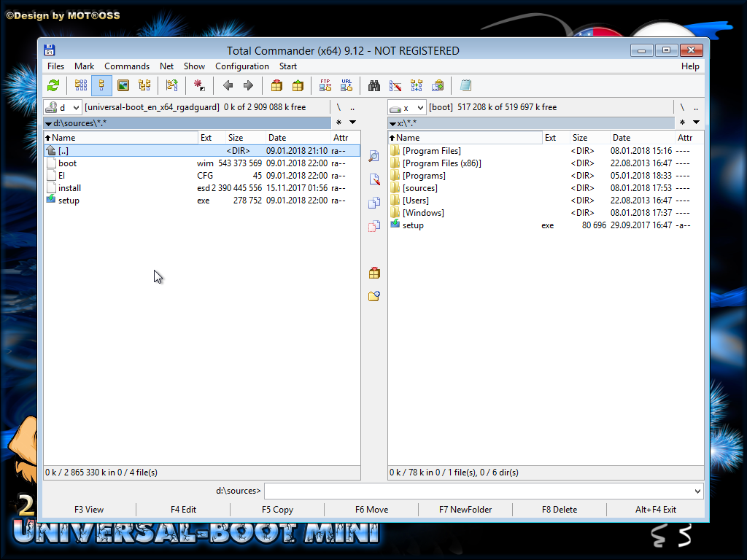Viewport: 747px width, 560px height.
Task: Select the [Windows] folder in right panel
Action: 546,213
